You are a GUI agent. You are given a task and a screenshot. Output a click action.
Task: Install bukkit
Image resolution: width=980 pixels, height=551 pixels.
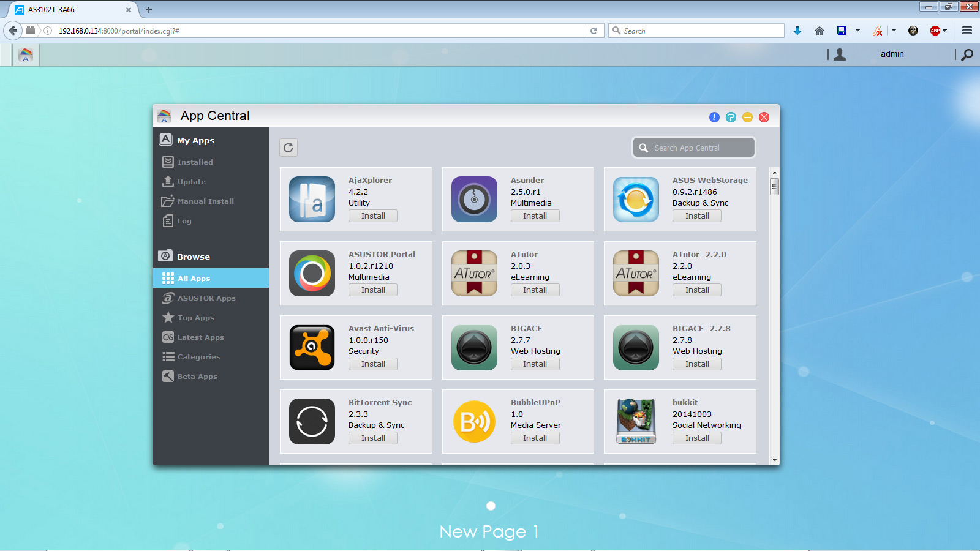[x=697, y=438]
